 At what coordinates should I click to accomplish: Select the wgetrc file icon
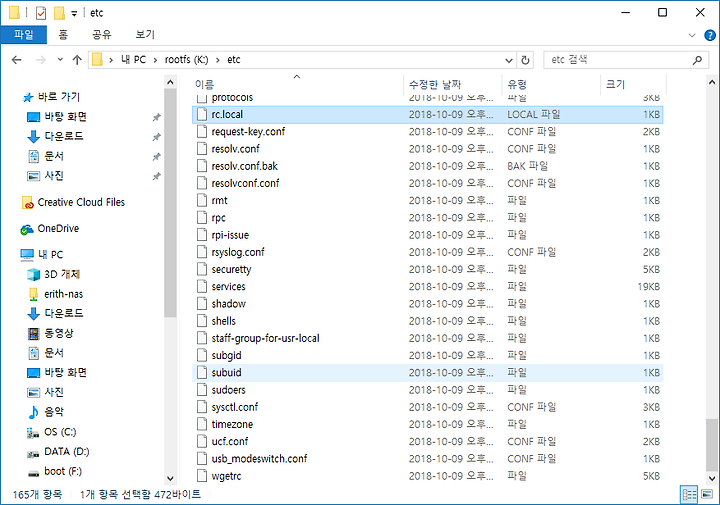click(202, 476)
